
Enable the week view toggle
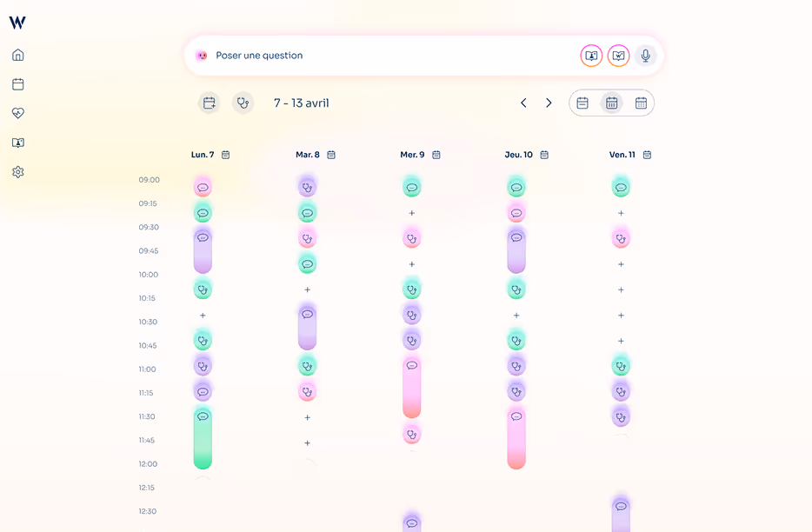tap(611, 103)
